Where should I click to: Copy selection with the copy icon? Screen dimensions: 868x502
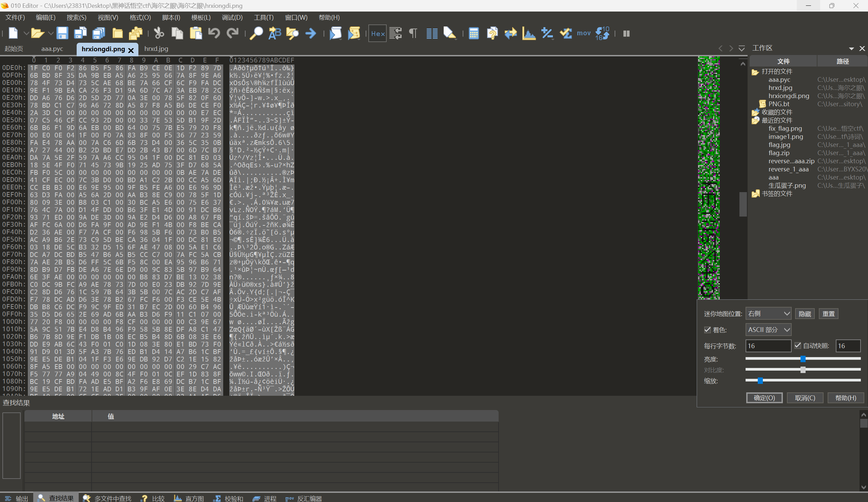[177, 34]
